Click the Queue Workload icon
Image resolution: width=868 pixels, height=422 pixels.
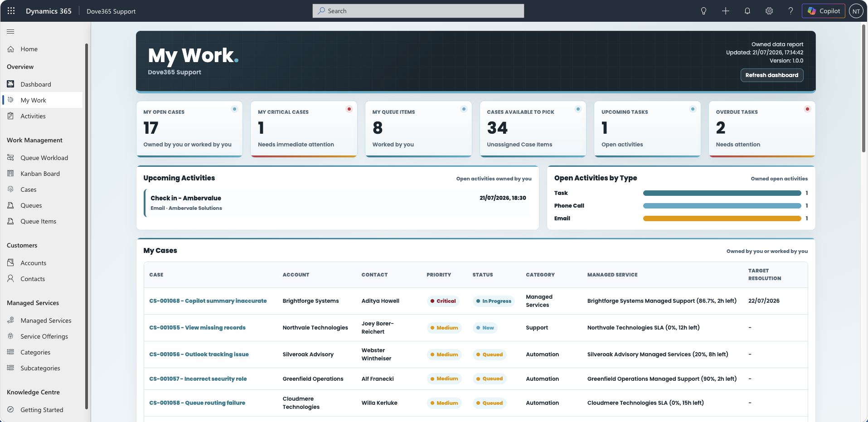[10, 158]
